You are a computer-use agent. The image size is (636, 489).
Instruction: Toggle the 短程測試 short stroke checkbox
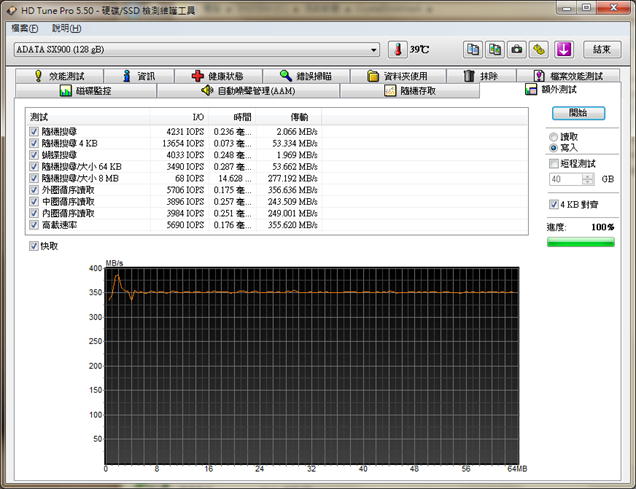(x=554, y=164)
